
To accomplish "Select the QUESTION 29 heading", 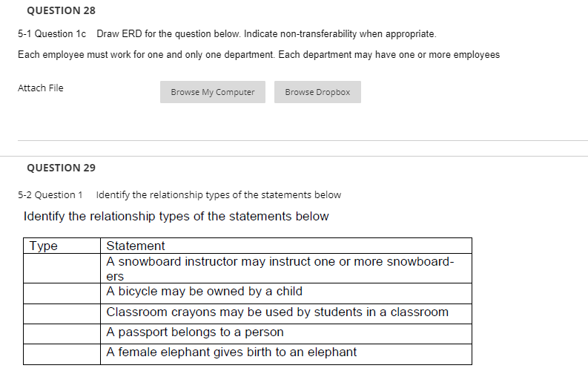I will [x=61, y=168].
